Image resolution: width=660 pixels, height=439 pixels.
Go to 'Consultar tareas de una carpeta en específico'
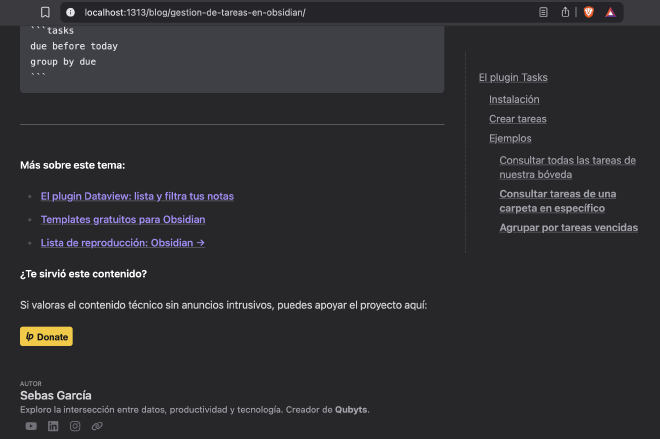558,201
